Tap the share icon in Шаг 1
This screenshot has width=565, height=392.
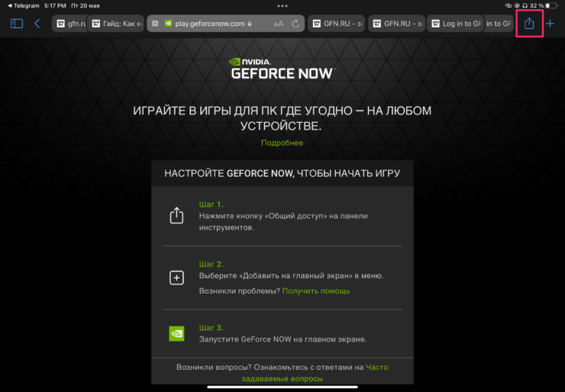176,215
